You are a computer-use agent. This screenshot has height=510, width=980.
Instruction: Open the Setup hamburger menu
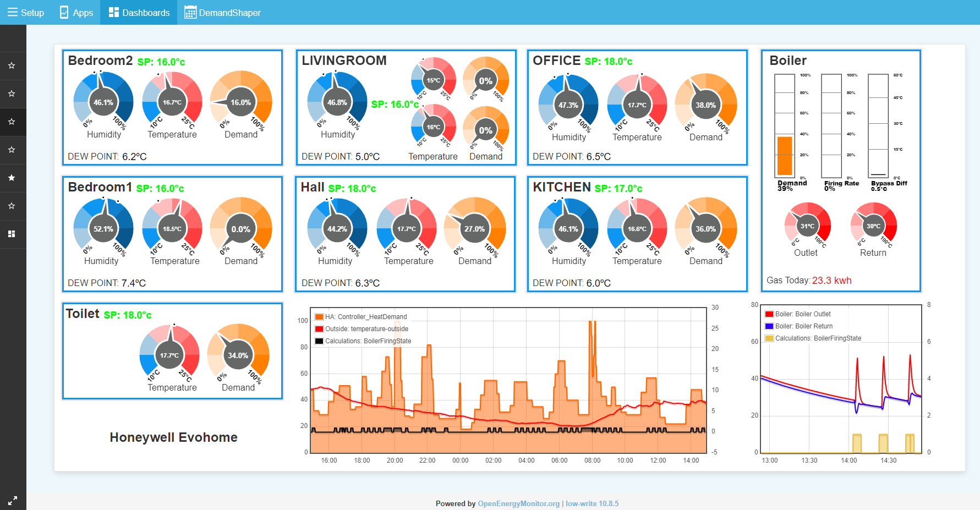click(25, 12)
